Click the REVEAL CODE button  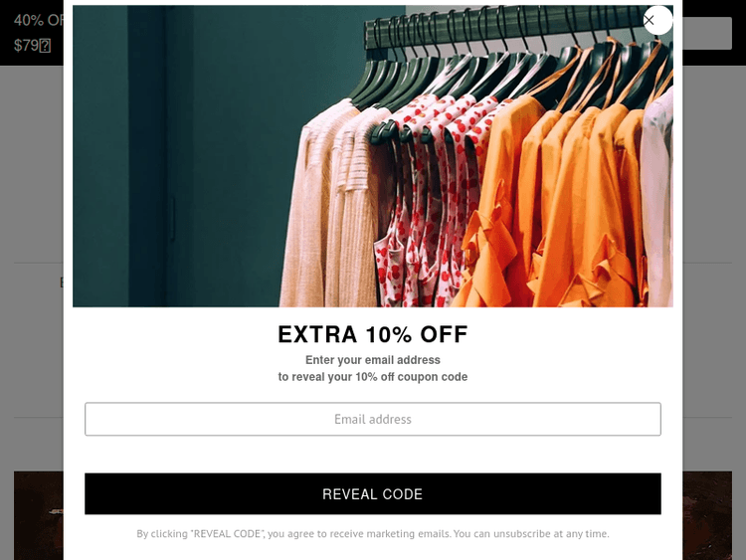tap(373, 494)
